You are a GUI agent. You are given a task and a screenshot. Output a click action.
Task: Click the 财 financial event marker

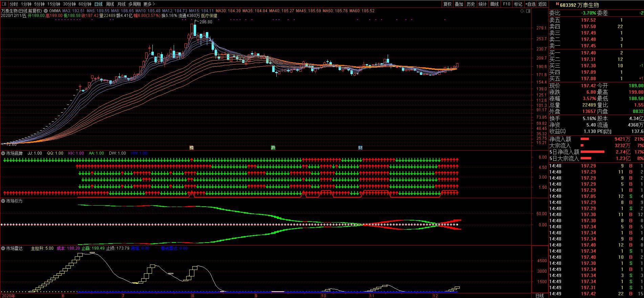tap(360, 148)
